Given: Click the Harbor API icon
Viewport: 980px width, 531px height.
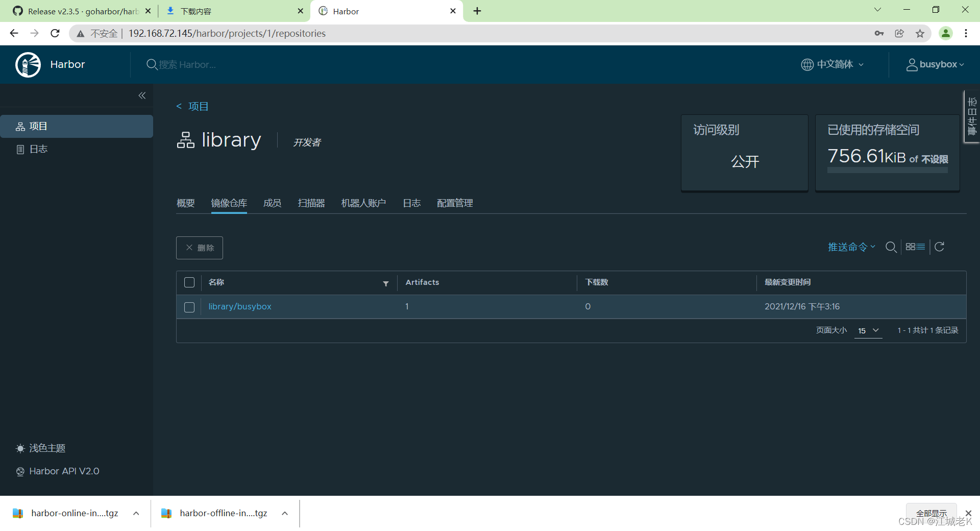Looking at the screenshot, I should (x=20, y=471).
